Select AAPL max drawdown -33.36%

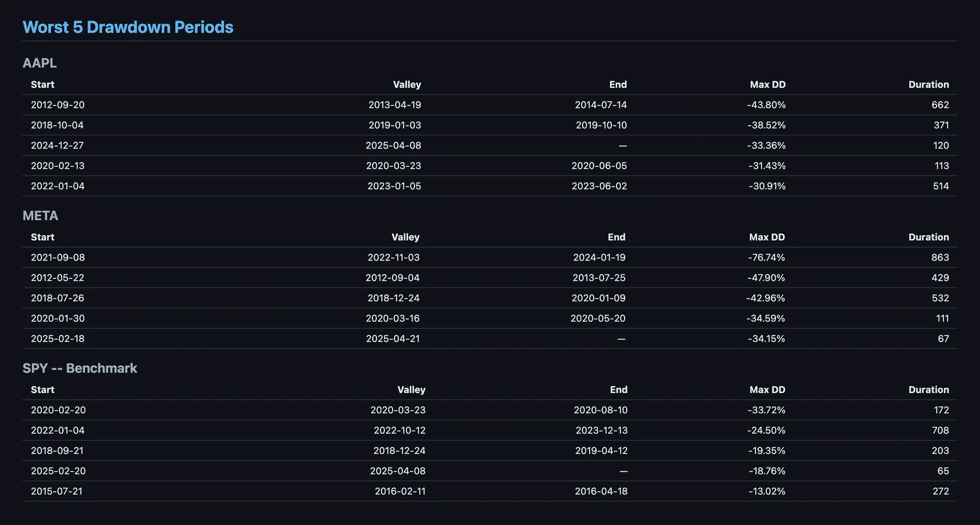click(x=766, y=145)
